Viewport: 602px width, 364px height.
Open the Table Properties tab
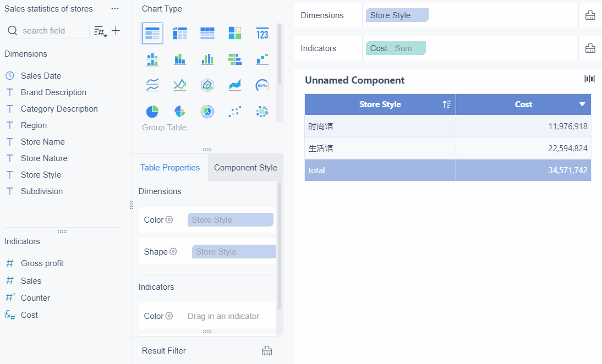[x=169, y=167]
